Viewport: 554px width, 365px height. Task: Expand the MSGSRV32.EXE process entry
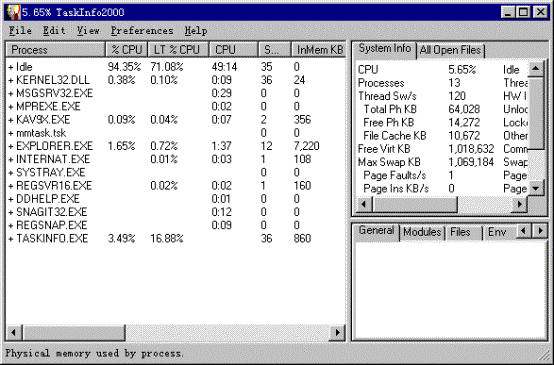[x=11, y=94]
